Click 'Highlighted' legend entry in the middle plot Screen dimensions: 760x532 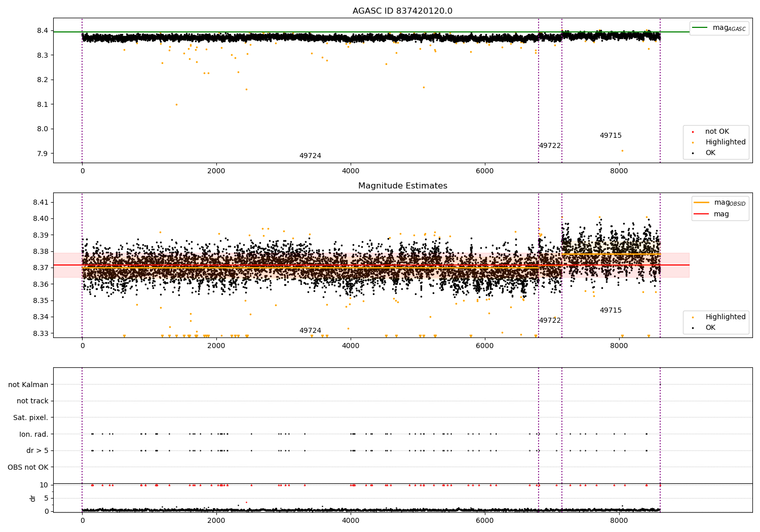[719, 317]
